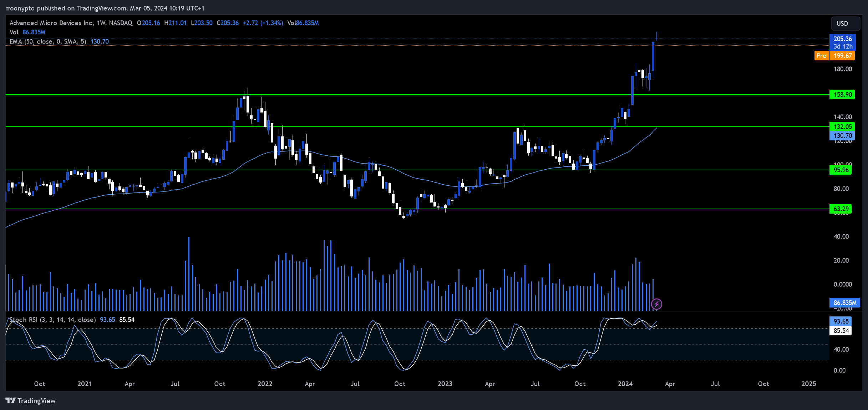The height and width of the screenshot is (410, 868).
Task: Click the 2022 label on time axis
Action: pyautogui.click(x=265, y=384)
